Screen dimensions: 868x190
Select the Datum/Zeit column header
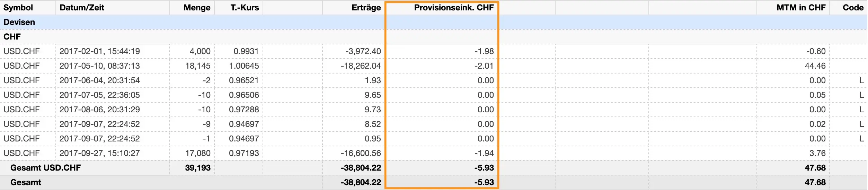click(x=82, y=8)
